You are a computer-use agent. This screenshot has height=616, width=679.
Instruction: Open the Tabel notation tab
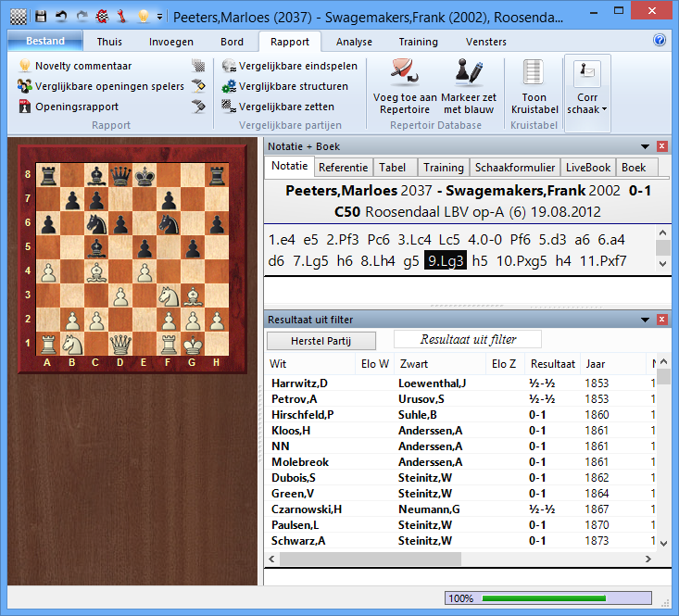pyautogui.click(x=393, y=168)
